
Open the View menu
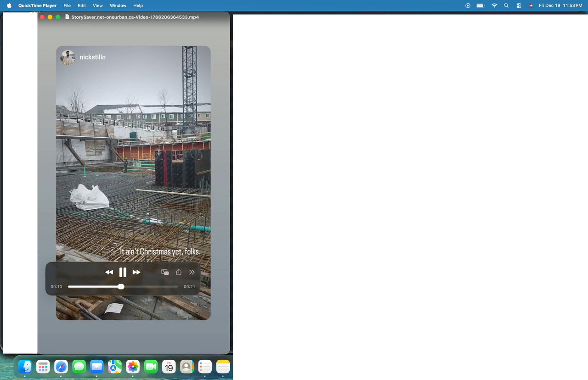tap(97, 6)
